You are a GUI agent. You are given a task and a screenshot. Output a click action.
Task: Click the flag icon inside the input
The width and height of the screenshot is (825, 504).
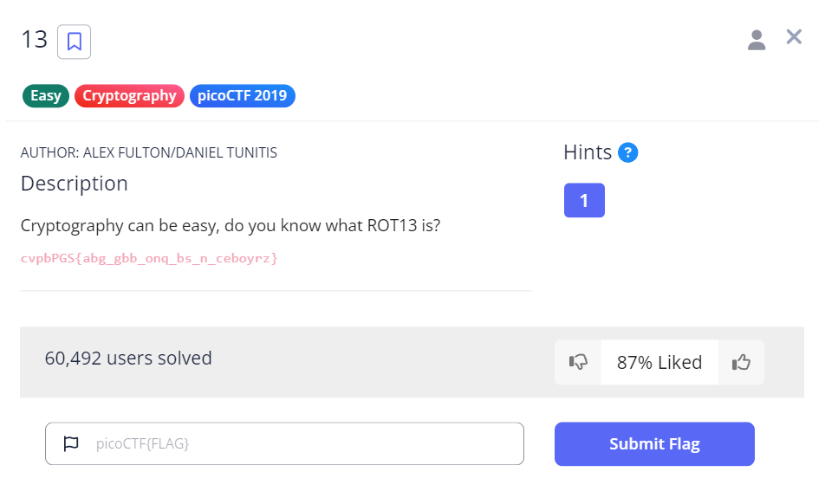(x=71, y=443)
